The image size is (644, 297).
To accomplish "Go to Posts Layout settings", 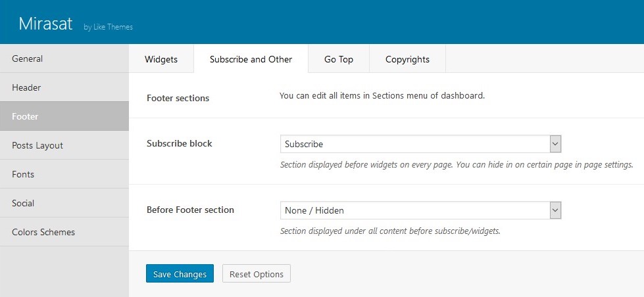I will [x=64, y=145].
